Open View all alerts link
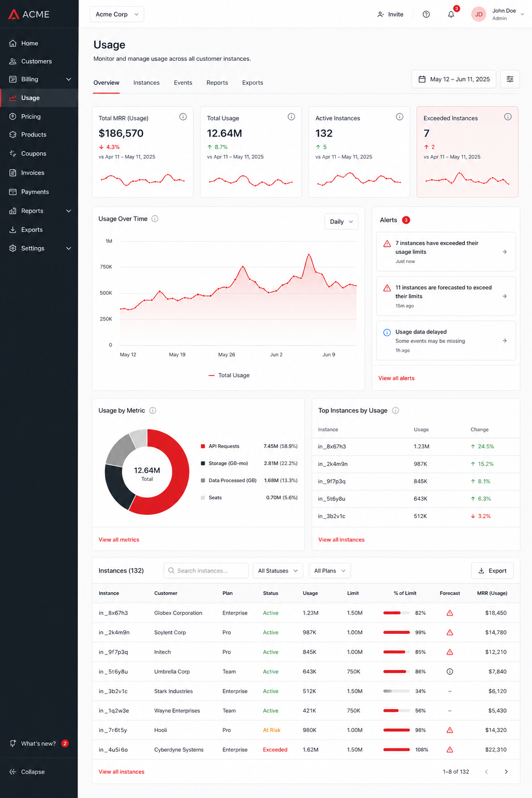The width and height of the screenshot is (532, 798). (x=396, y=378)
